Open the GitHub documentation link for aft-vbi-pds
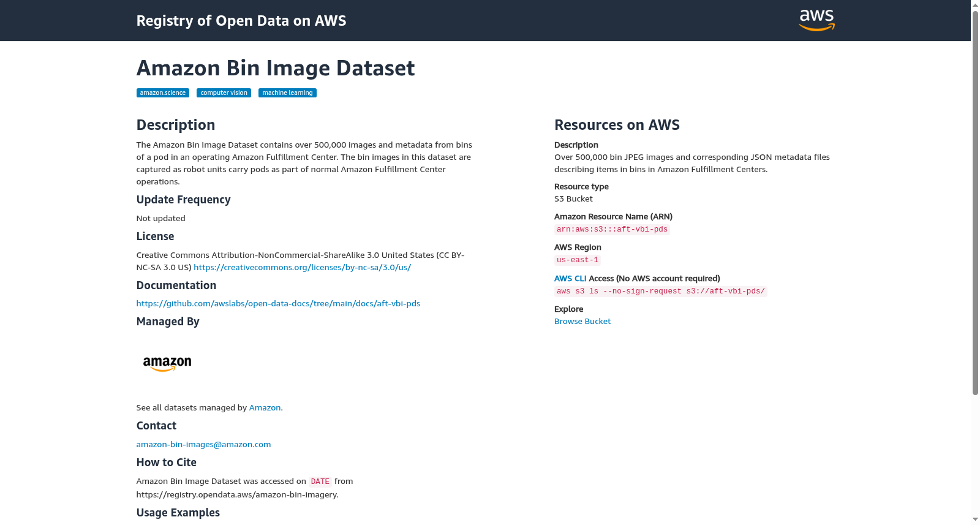Screen dimensions: 980x525 pyautogui.click(x=278, y=304)
